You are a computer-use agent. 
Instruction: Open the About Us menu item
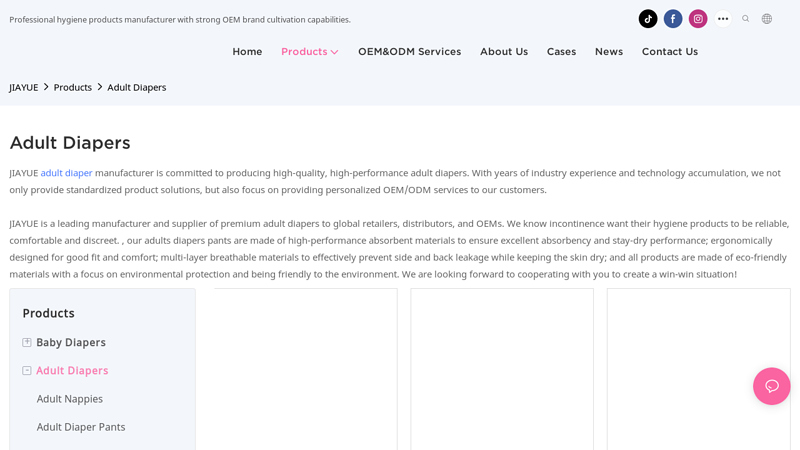point(504,52)
